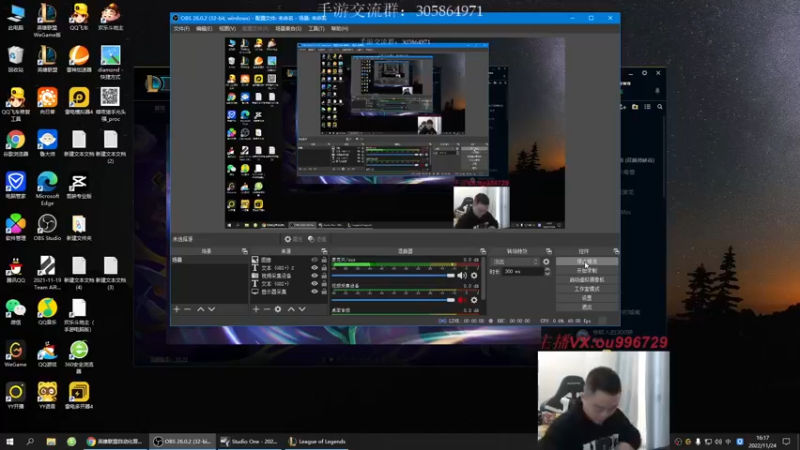Open settings gear for first audio mixer track
This screenshot has width=800, height=450.
click(474, 275)
